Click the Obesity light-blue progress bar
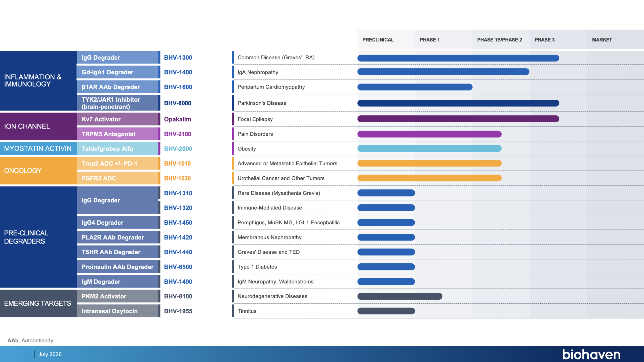Viewport: 644px width, 362px height. 429,148
